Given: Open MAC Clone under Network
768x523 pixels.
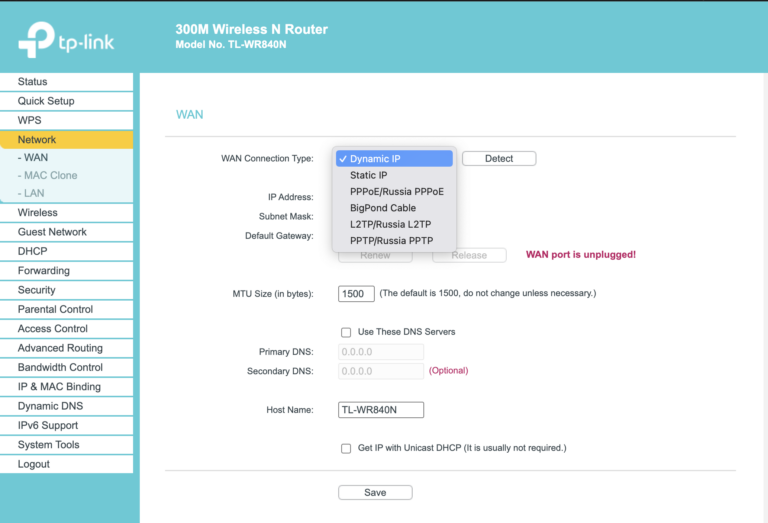Looking at the screenshot, I should point(50,176).
